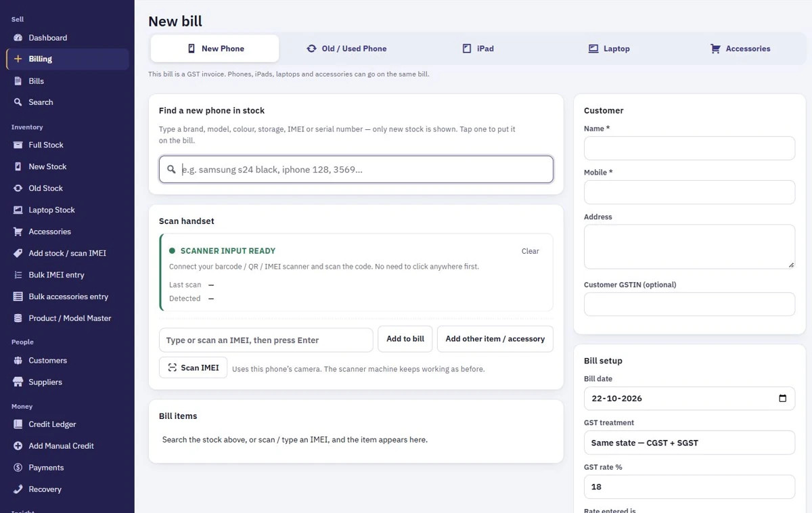Click the Bill date field value

[x=616, y=399]
